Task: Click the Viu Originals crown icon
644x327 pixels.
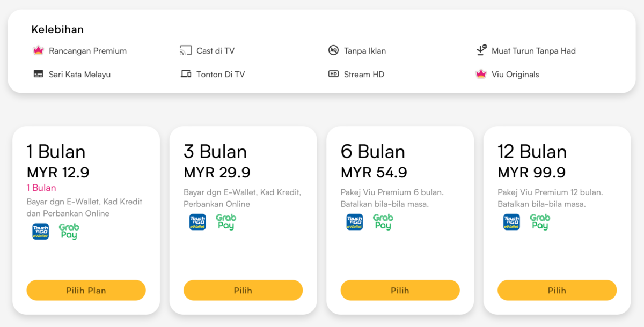Action: click(x=481, y=74)
